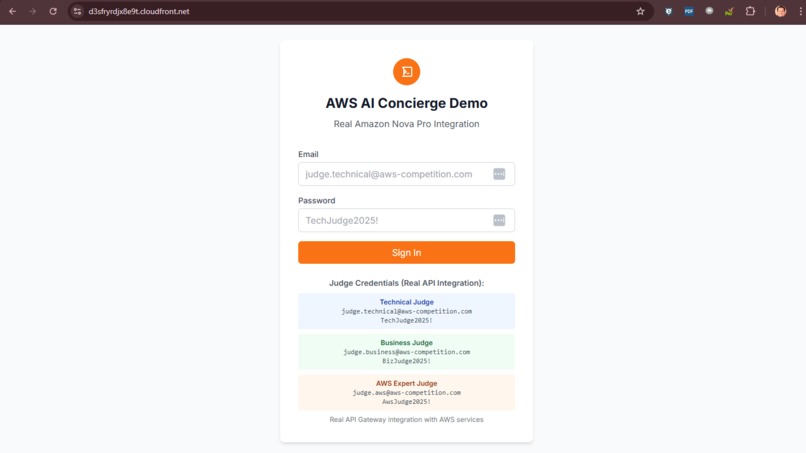The height and width of the screenshot is (453, 806).
Task: Open the Extensions puzzle icon
Action: coord(750,11)
